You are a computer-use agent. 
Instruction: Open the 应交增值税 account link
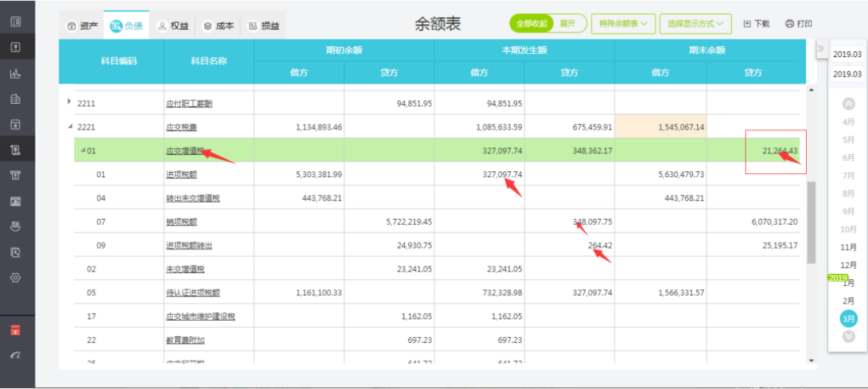[x=184, y=151]
